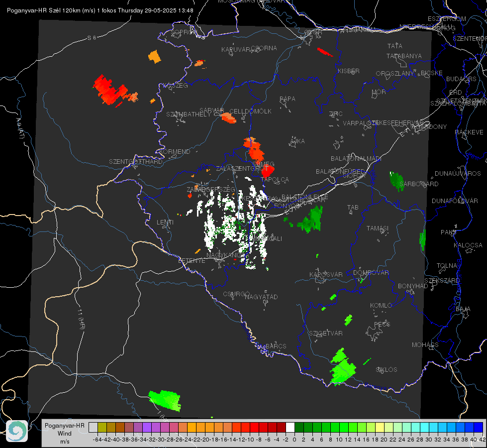Select the white swatch between -2 and 0

[290, 427]
